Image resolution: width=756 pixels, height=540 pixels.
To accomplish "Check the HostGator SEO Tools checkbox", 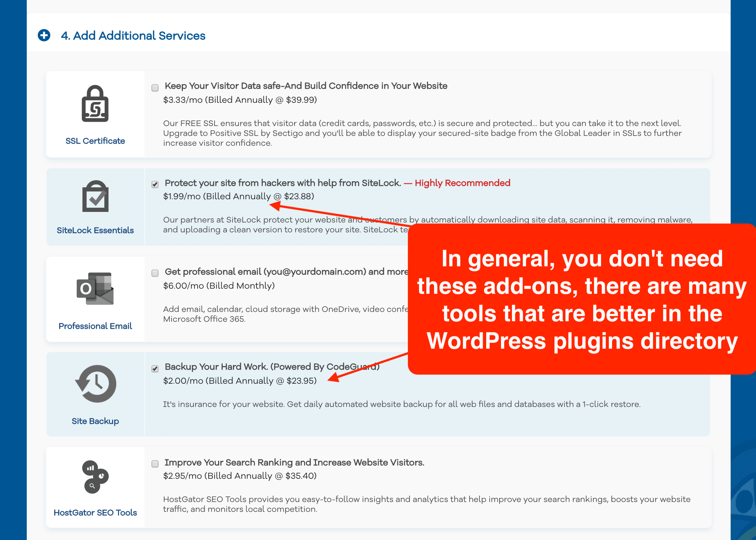I will [155, 464].
